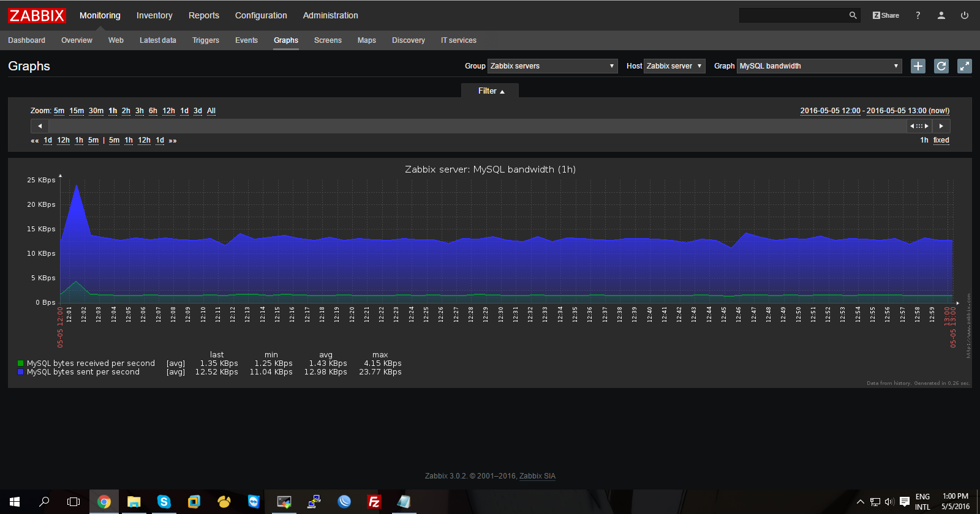This screenshot has width=980, height=514.
Task: Click the start date 2016-05-05 12:00 link
Action: pos(831,111)
